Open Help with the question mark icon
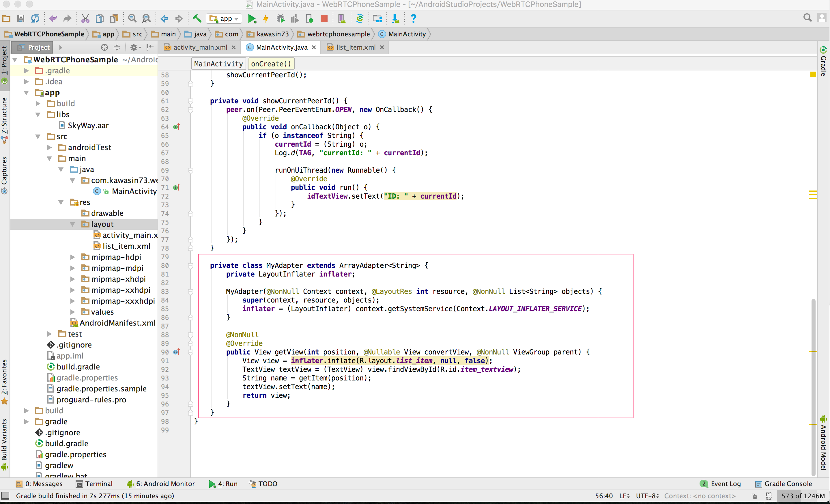 pos(413,18)
